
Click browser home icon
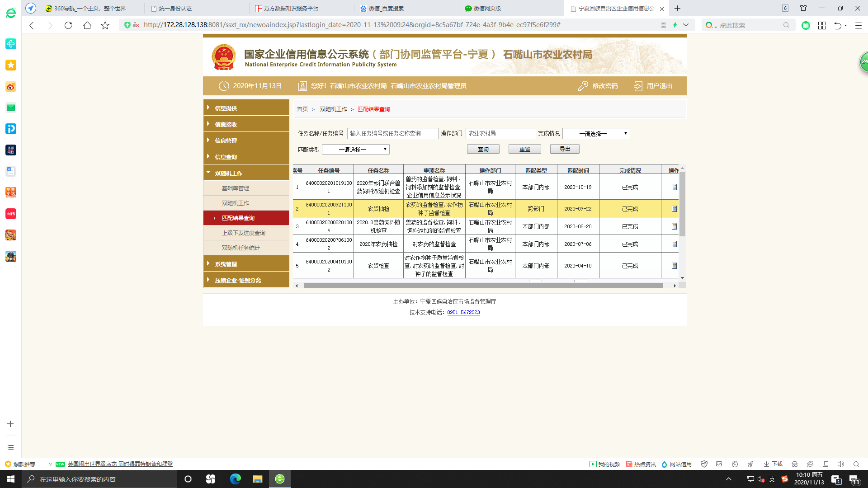pyautogui.click(x=87, y=25)
